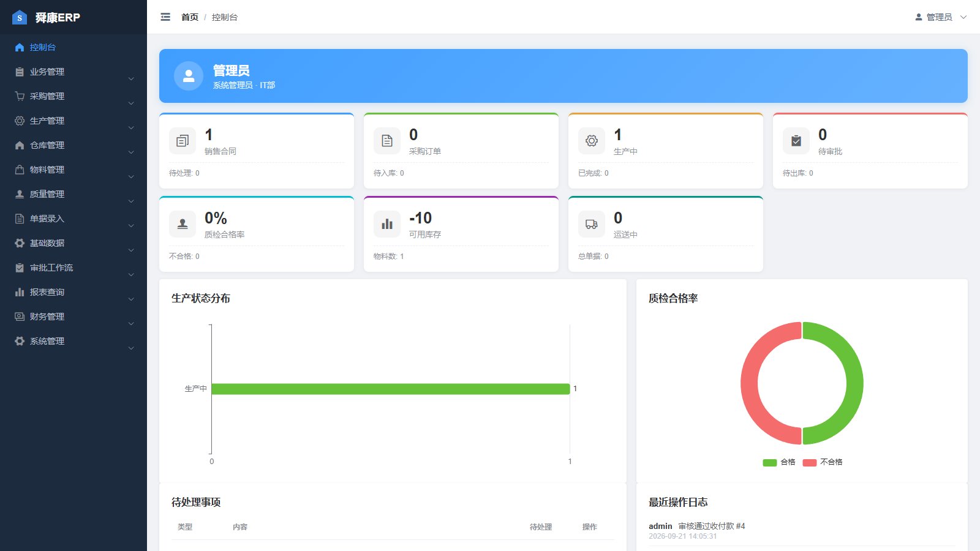Go to 首页 breadcrumb link
The height and width of the screenshot is (551, 980).
point(190,17)
